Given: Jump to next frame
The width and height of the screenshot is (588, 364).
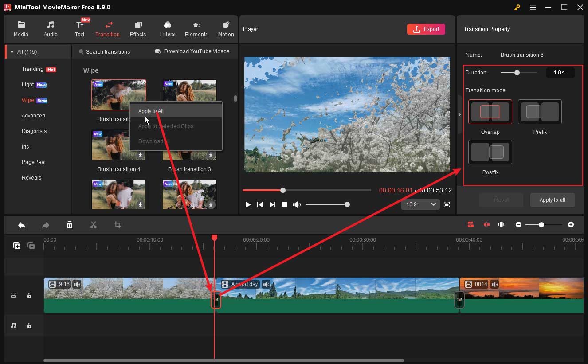Looking at the screenshot, I should click(x=272, y=204).
